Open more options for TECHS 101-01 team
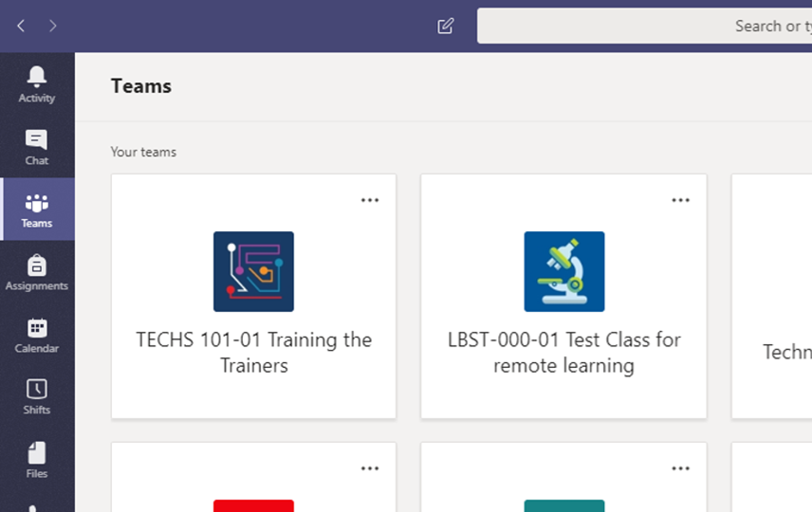The width and height of the screenshot is (812, 512). point(370,200)
